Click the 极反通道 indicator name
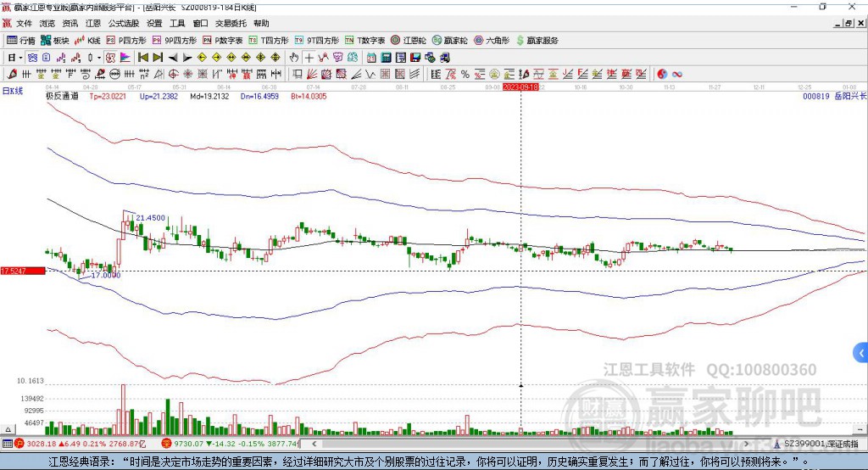The height and width of the screenshot is (470, 868). click(x=62, y=97)
